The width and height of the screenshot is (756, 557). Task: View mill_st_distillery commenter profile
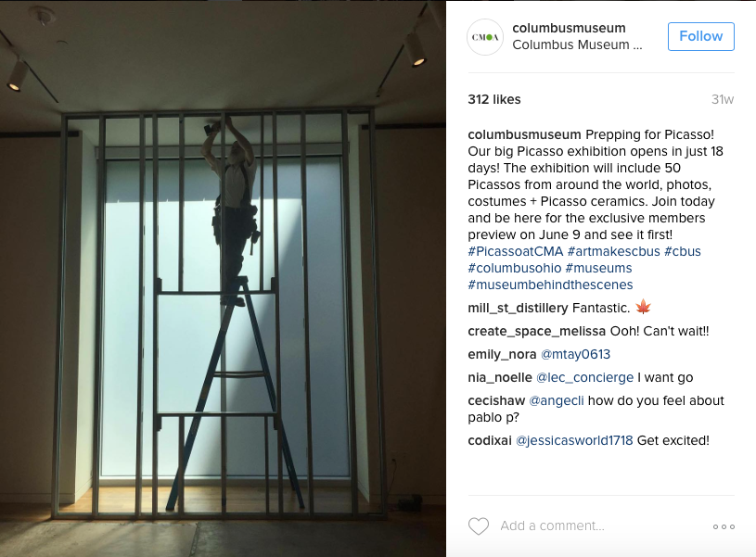(518, 309)
